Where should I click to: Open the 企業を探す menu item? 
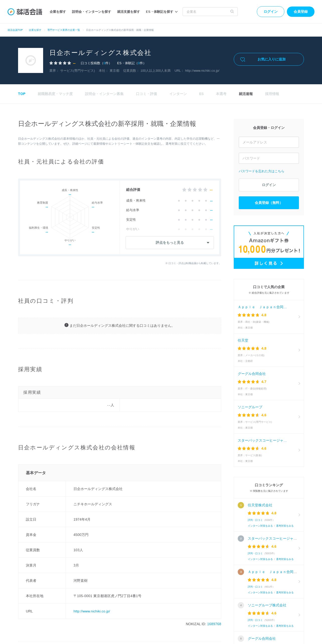point(58,12)
